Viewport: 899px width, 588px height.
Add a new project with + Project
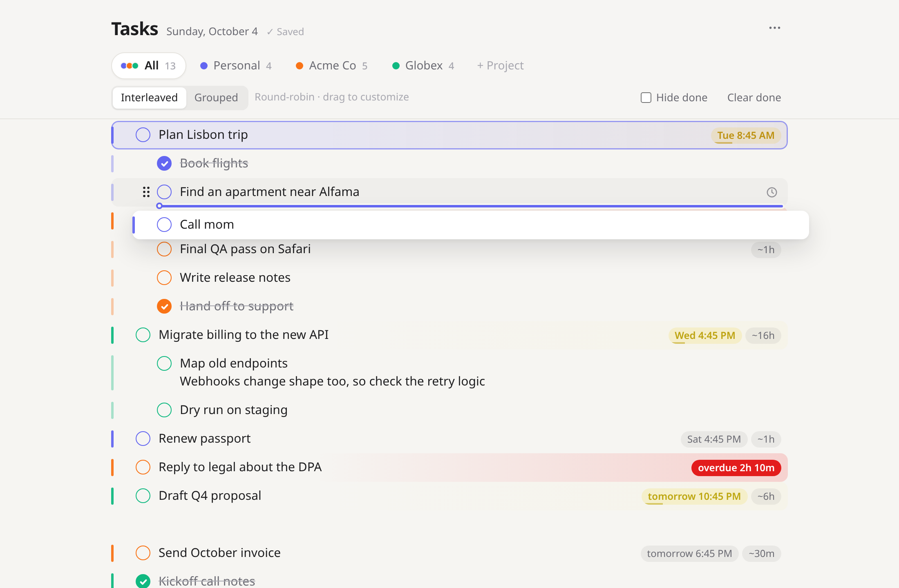coord(501,66)
